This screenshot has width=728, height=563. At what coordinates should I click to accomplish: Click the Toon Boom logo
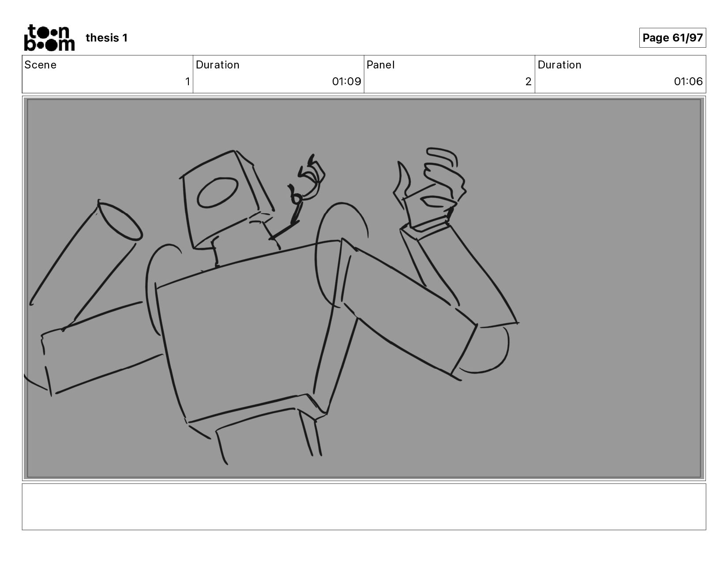49,38
